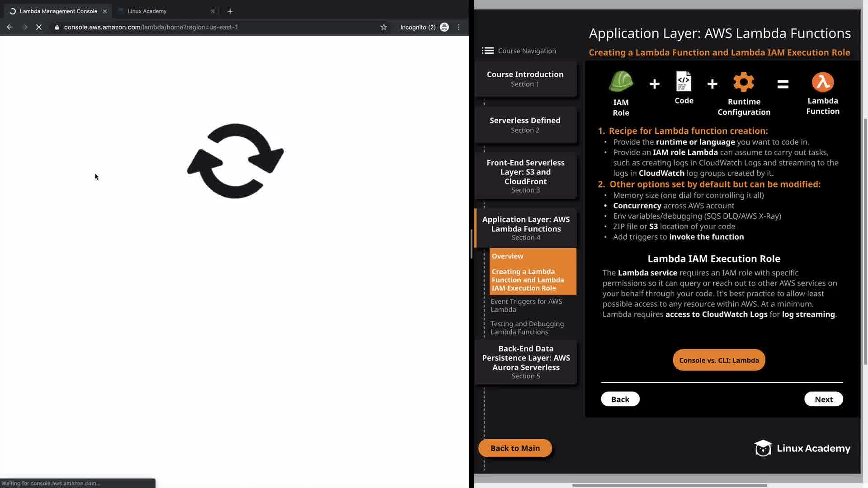This screenshot has width=868, height=488.
Task: Click the Runtime Configuration gear icon
Action: click(744, 82)
